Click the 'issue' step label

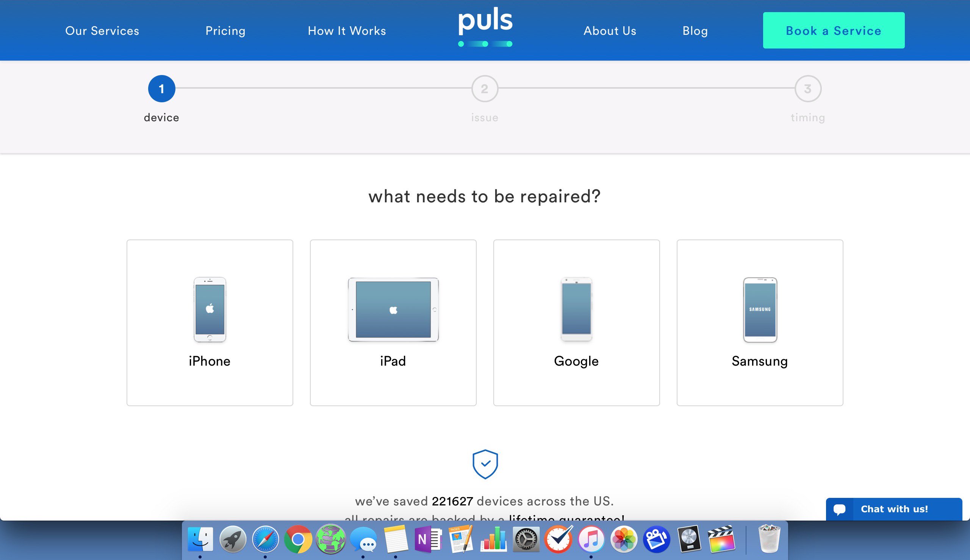485,117
